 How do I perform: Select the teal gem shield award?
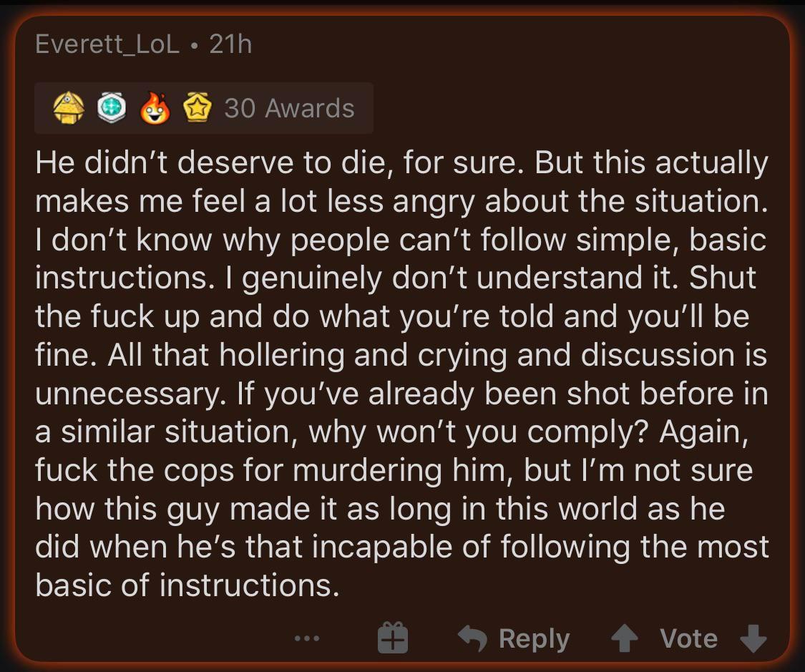pyautogui.click(x=112, y=108)
